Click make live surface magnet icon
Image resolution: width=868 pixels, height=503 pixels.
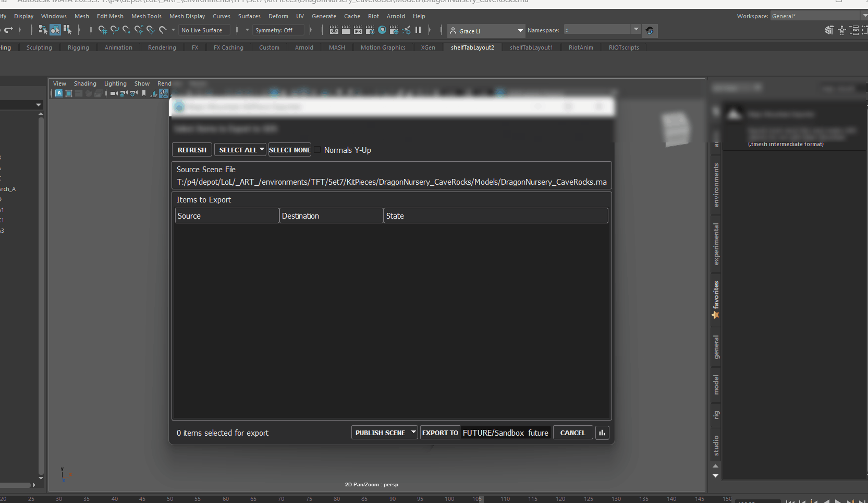pyautogui.click(x=163, y=30)
